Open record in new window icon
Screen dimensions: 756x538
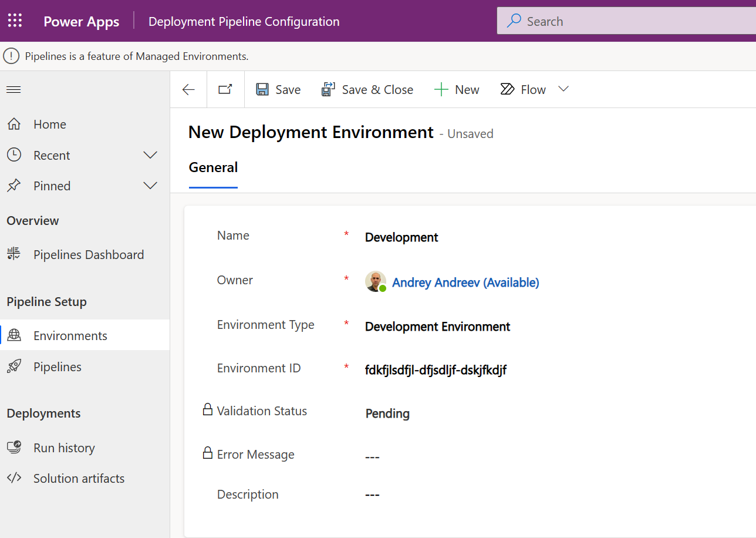pos(225,89)
